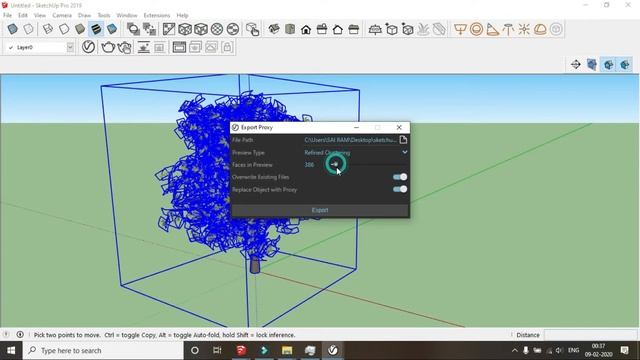Start V-Ray Render with teapot icon
Image resolution: width=640 pixels, height=360 pixels.
click(x=108, y=47)
